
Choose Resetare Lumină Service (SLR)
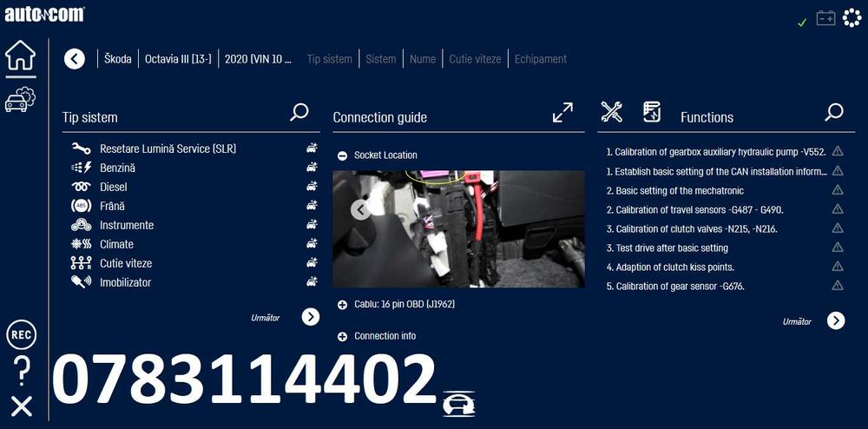pos(168,148)
